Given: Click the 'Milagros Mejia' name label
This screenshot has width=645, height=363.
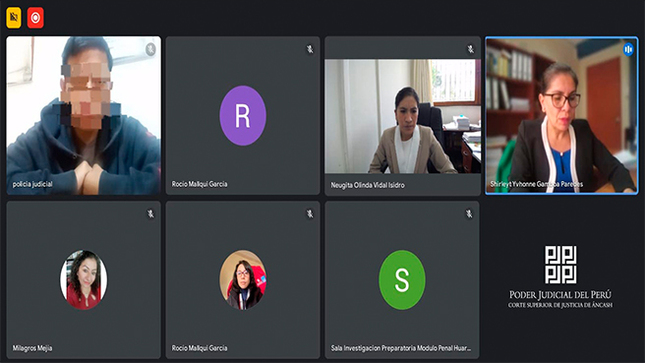Looking at the screenshot, I should [32, 348].
